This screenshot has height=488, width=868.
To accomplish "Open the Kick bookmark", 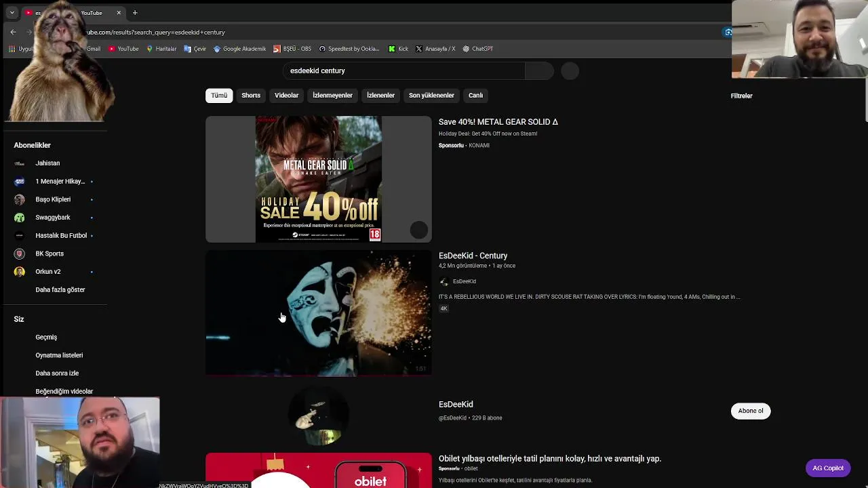I will pyautogui.click(x=398, y=49).
